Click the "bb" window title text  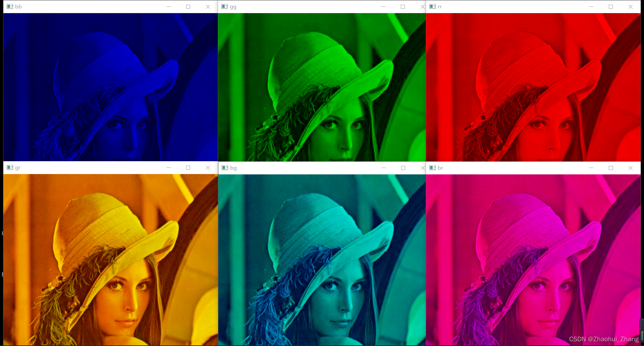pyautogui.click(x=18, y=7)
